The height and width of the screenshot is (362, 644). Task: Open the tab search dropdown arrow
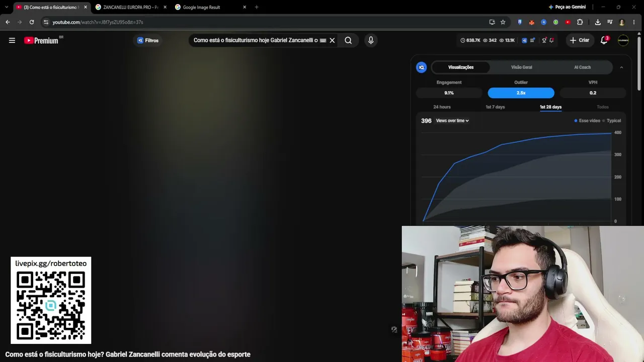point(6,7)
